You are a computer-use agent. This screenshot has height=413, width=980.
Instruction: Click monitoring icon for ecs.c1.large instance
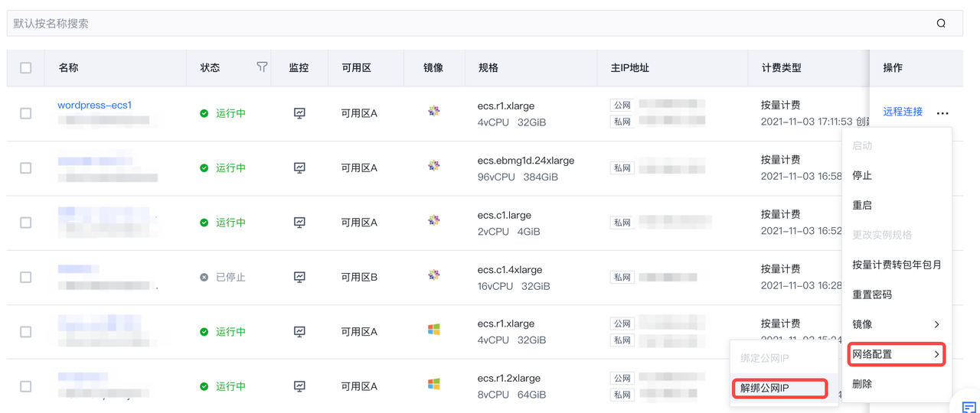point(299,223)
